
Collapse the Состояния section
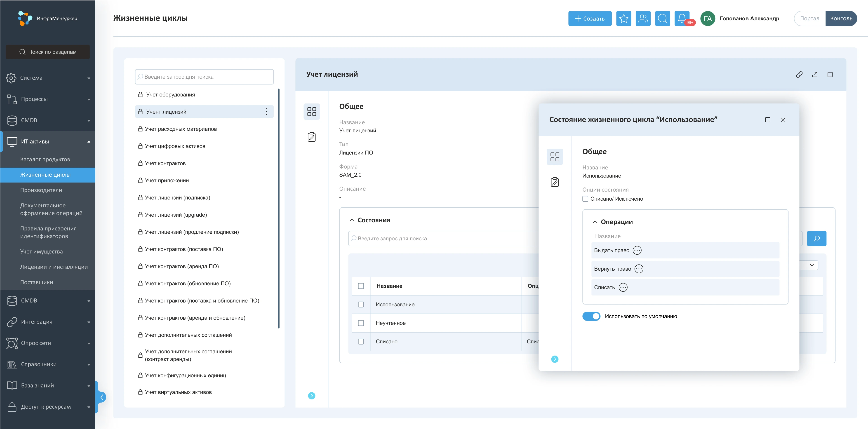click(x=352, y=220)
